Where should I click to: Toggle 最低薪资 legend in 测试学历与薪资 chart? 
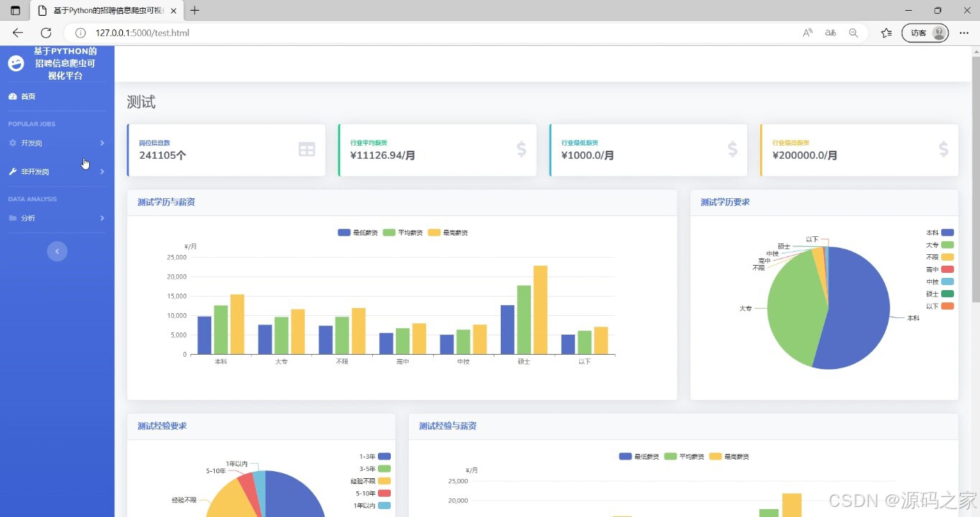(x=358, y=233)
